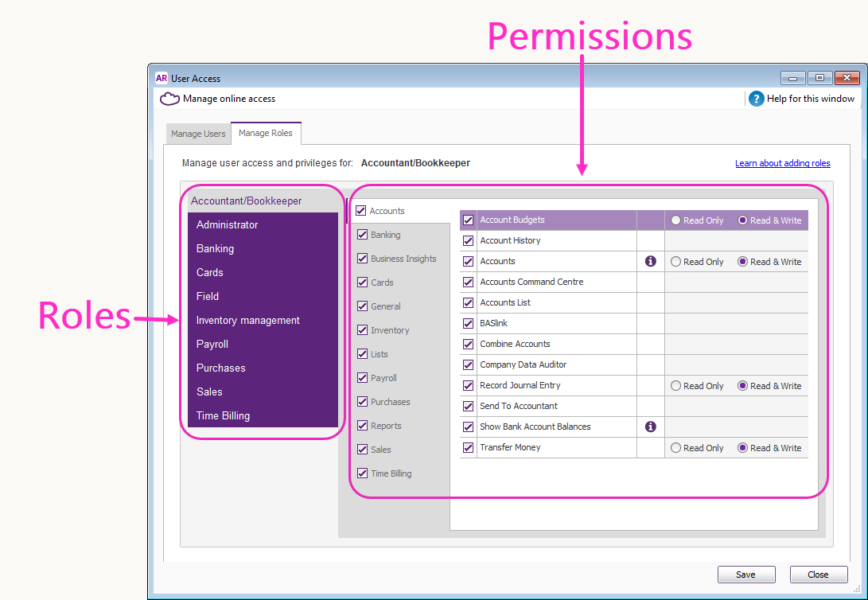
Task: Minimize the User Access window
Action: 792,78
